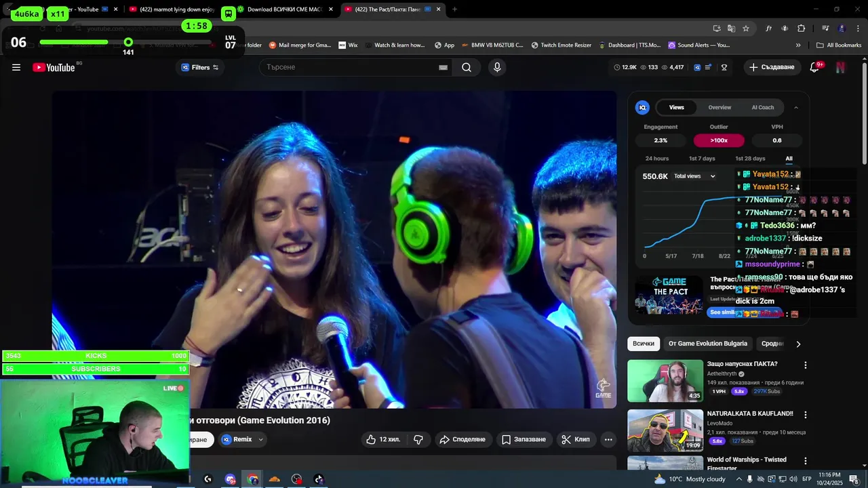
Task: Switch to the Overview tab
Action: click(x=719, y=107)
